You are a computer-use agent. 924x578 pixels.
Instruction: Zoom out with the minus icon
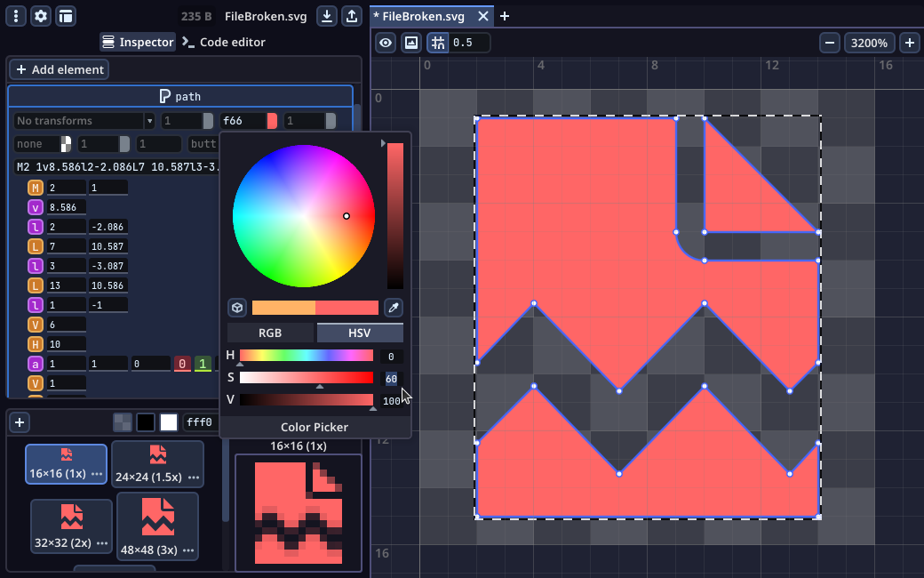830,43
